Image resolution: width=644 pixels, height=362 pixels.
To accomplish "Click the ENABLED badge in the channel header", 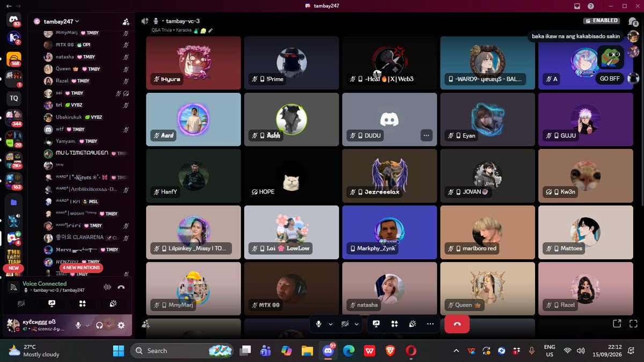I will pyautogui.click(x=601, y=21).
